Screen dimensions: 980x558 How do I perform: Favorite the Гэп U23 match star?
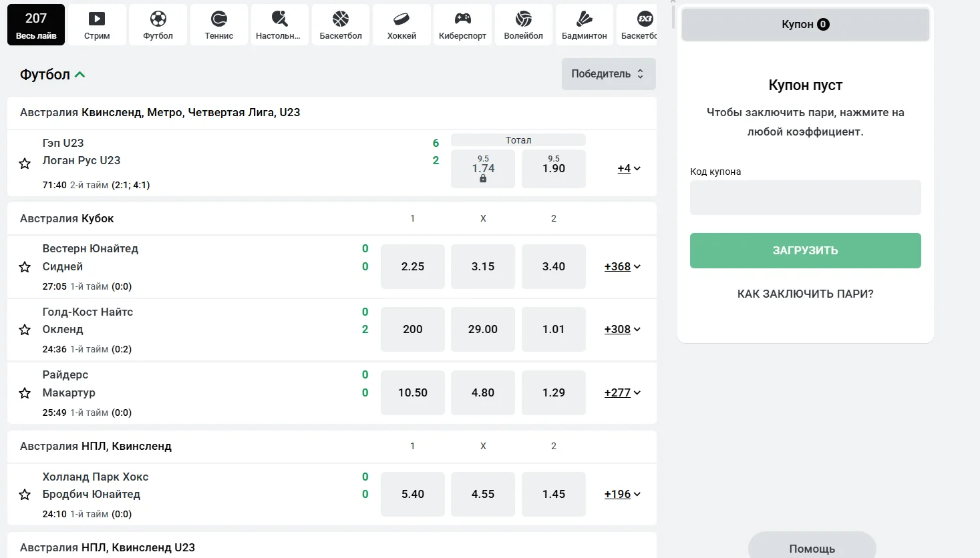click(x=25, y=164)
